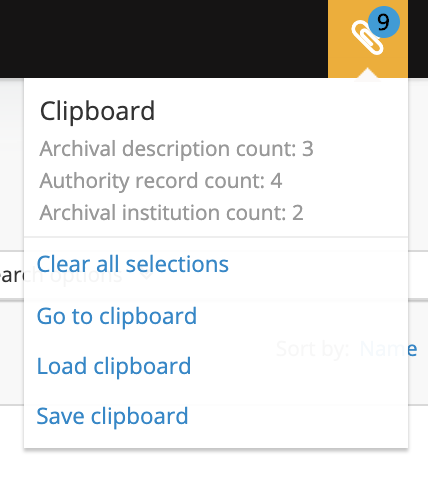Click the blue badge showing 9
The image size is (428, 480).
click(384, 22)
